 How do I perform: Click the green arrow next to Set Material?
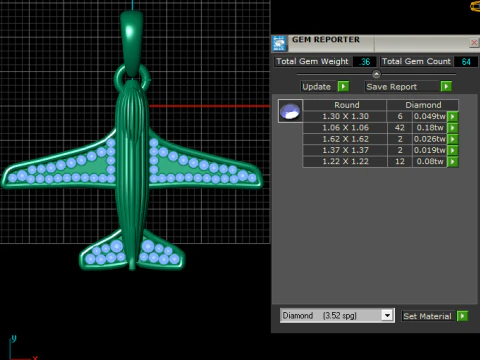[x=462, y=316]
